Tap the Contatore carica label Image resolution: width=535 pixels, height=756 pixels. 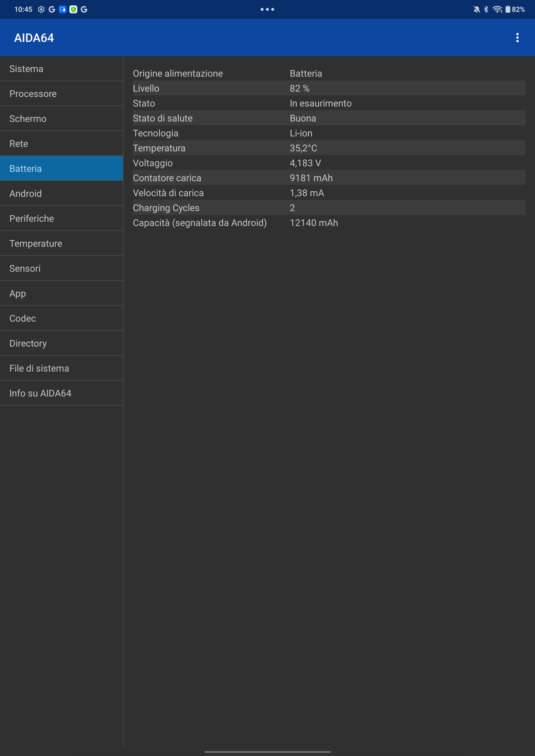(x=167, y=178)
